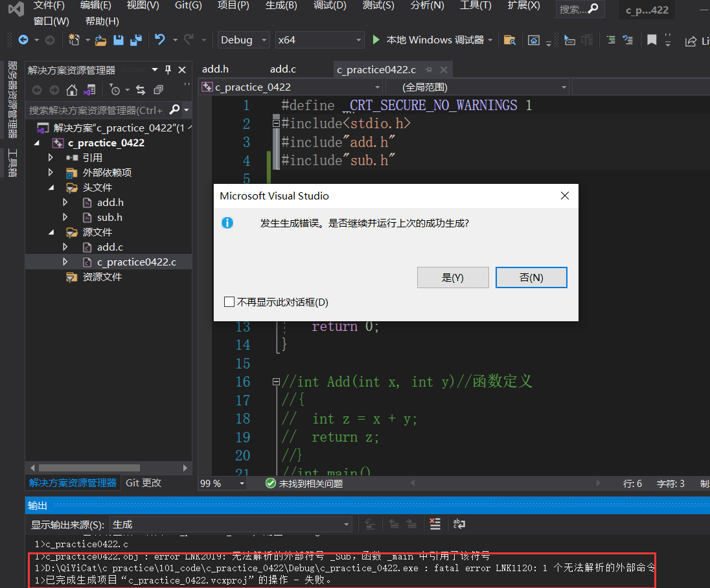This screenshot has width=710, height=588.
Task: Undo the last action with the toolbar arrow
Action: [x=159, y=40]
